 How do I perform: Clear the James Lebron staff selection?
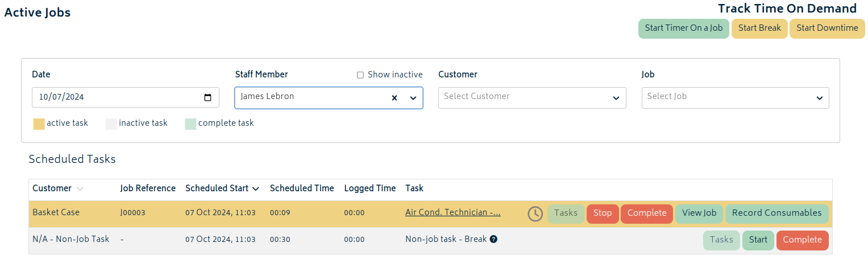point(394,98)
